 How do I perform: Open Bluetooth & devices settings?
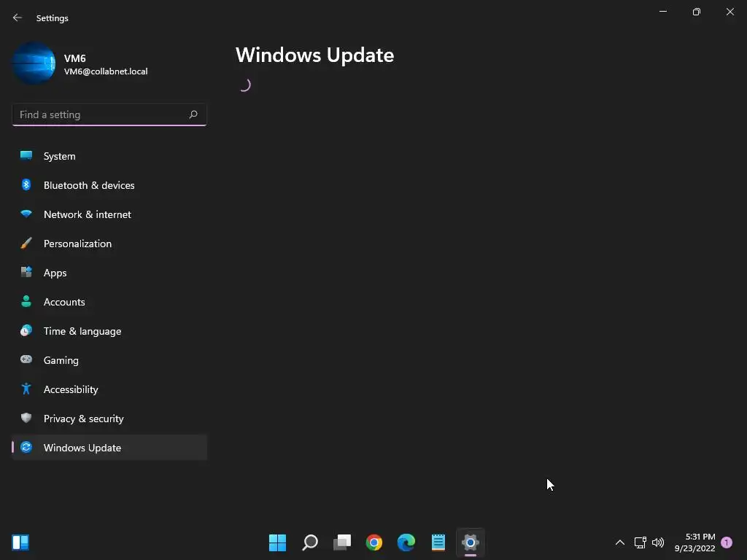click(x=109, y=185)
